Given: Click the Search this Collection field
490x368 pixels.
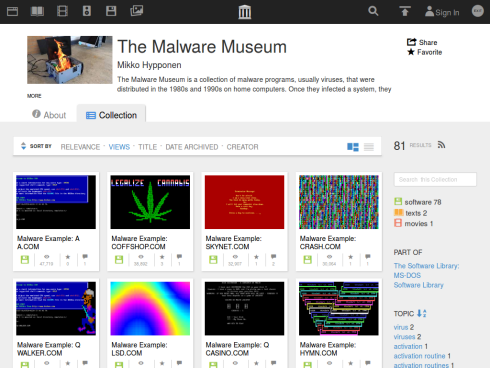Looking at the screenshot, I should [x=435, y=179].
